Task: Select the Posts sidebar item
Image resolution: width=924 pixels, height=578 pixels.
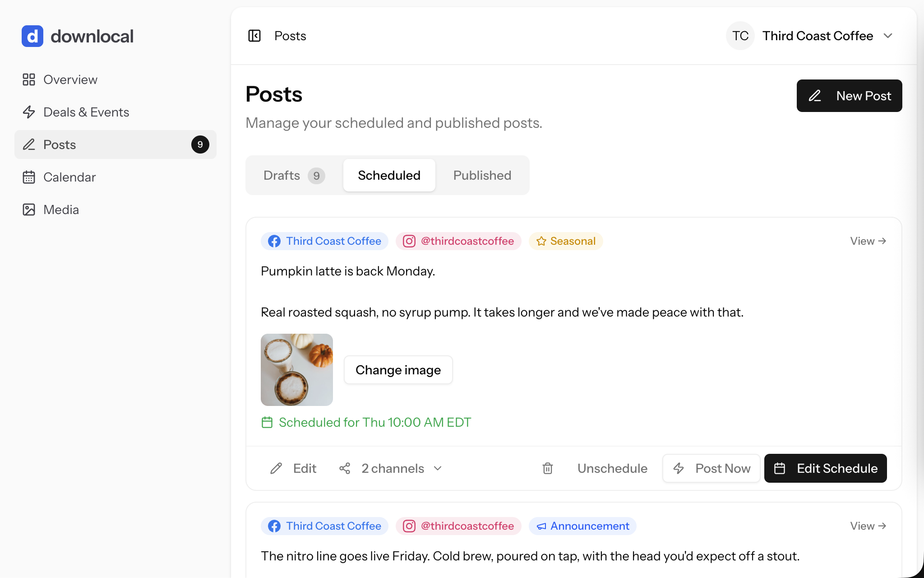Action: tap(115, 144)
